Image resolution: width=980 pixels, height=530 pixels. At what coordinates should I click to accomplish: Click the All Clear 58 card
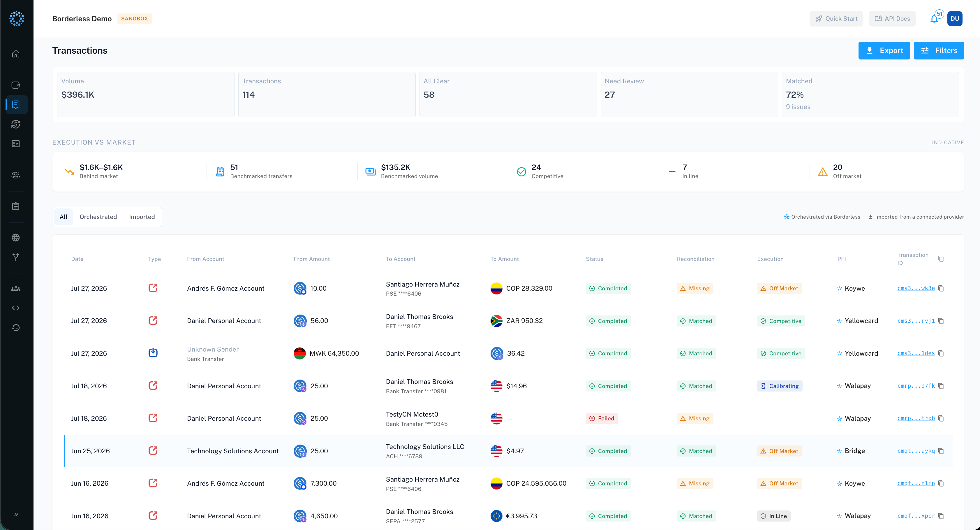(508, 94)
